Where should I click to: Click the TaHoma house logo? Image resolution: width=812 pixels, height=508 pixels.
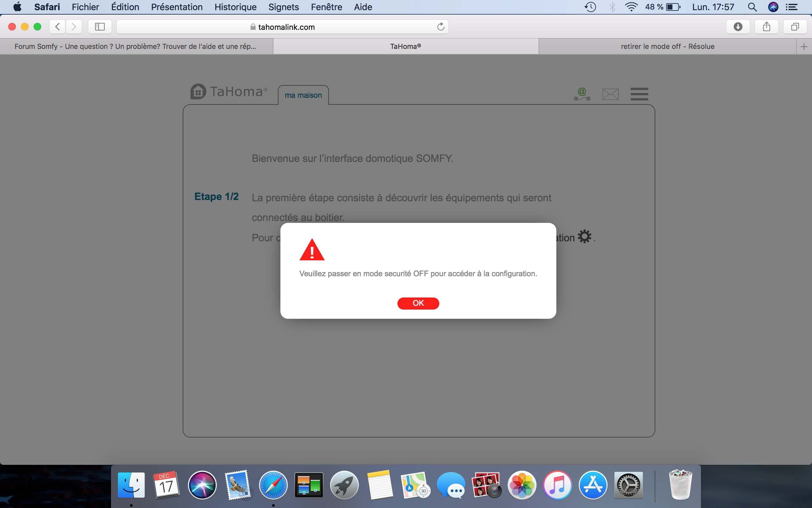tap(198, 91)
